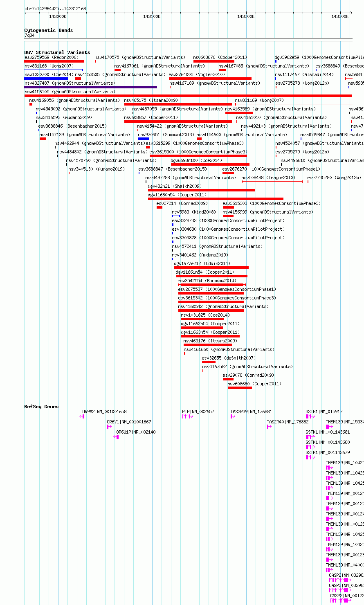Open nsv608676 (Cooper2011) variant
Viewport: 364px width, 605px height.
(x=220, y=58)
